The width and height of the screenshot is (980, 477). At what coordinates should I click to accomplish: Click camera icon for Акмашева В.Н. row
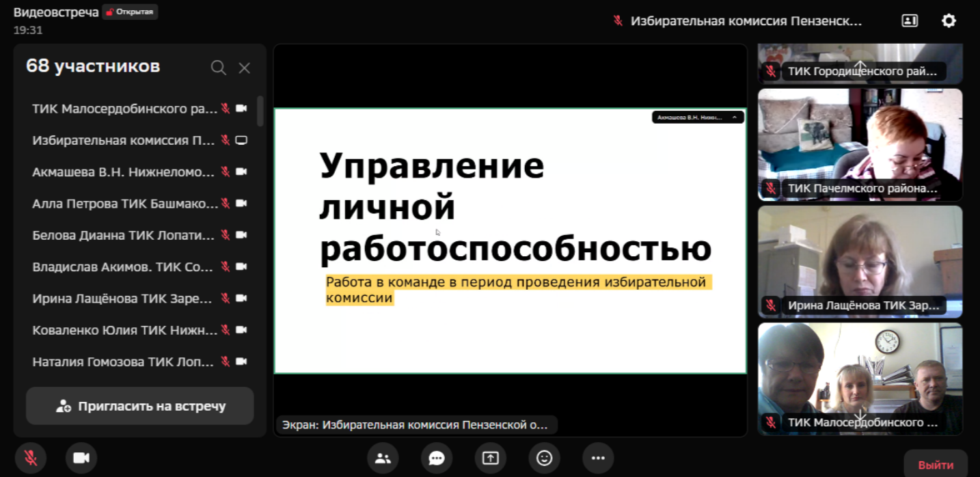point(241,172)
